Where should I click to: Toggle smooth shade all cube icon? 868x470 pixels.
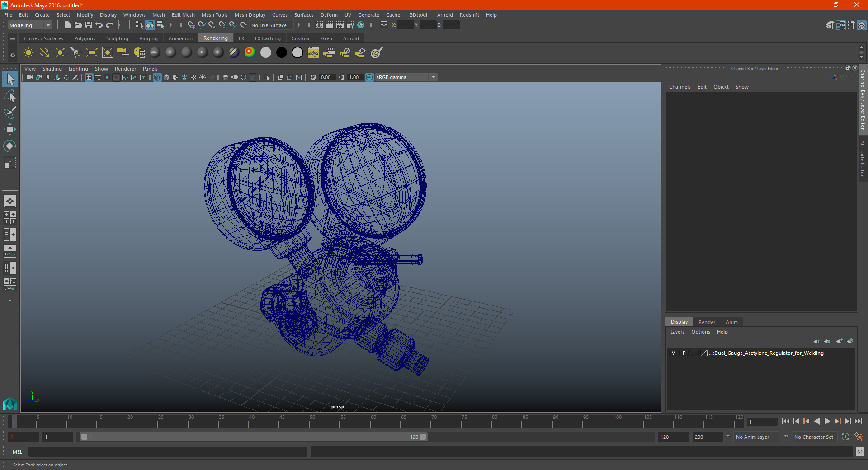coord(166,77)
